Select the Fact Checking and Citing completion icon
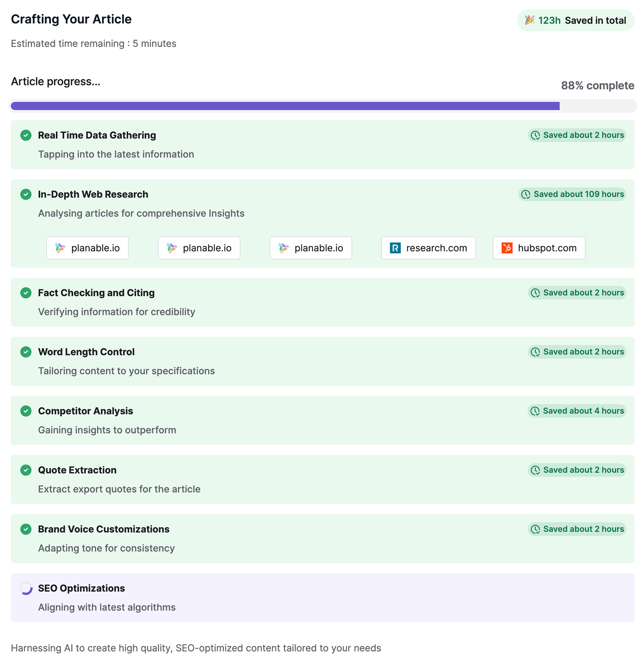The image size is (644, 667). click(26, 293)
